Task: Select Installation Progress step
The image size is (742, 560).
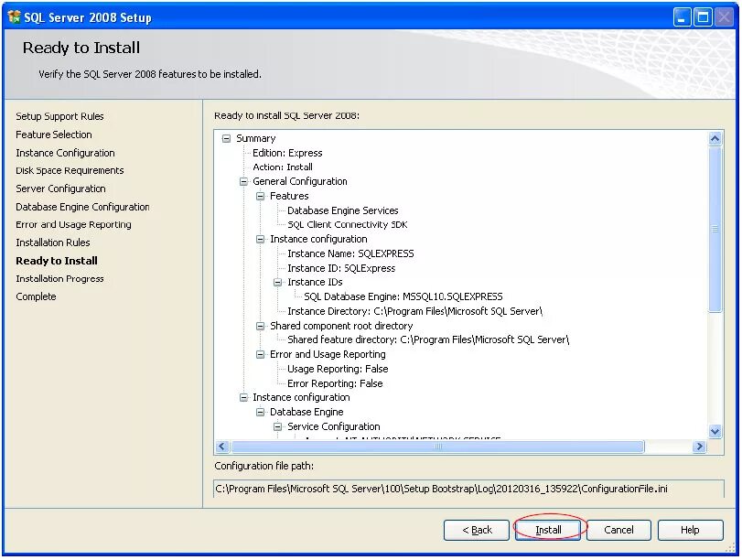Action: tap(59, 279)
